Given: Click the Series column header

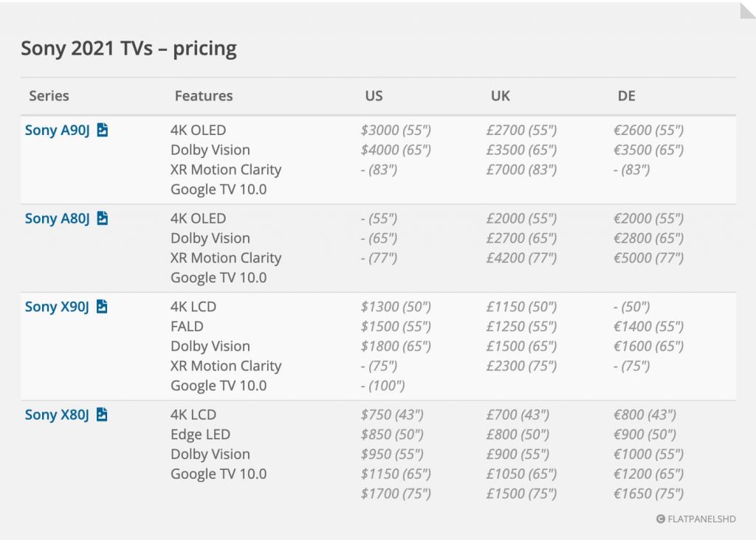Looking at the screenshot, I should pyautogui.click(x=49, y=95).
